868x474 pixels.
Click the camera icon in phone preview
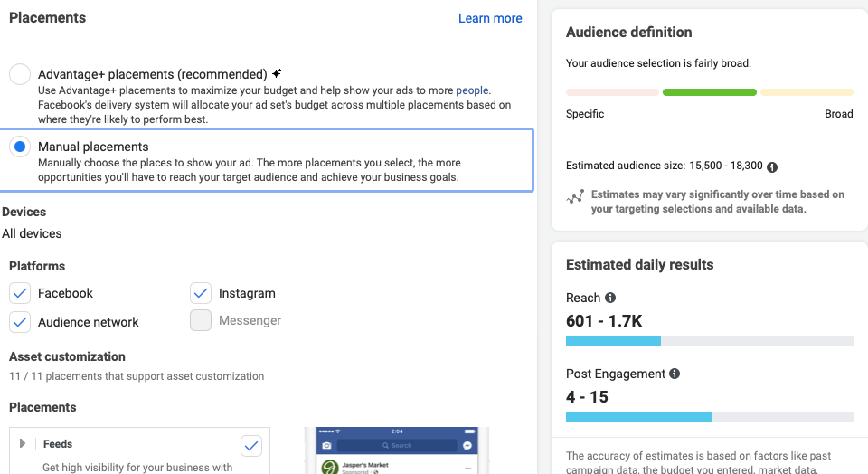tap(326, 445)
